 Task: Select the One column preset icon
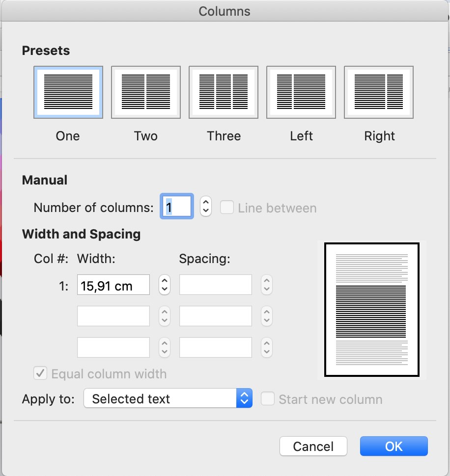click(x=68, y=92)
